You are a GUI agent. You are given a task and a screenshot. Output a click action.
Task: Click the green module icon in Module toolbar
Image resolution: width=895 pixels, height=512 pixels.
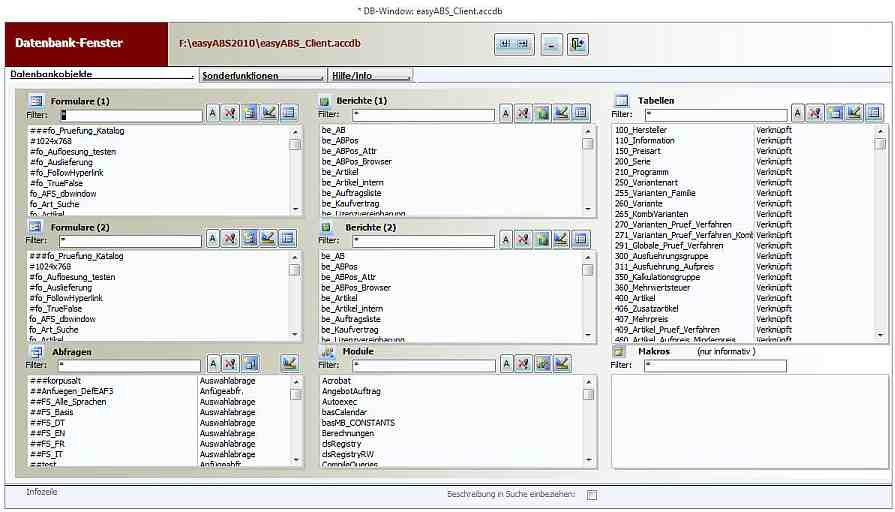coord(543,364)
